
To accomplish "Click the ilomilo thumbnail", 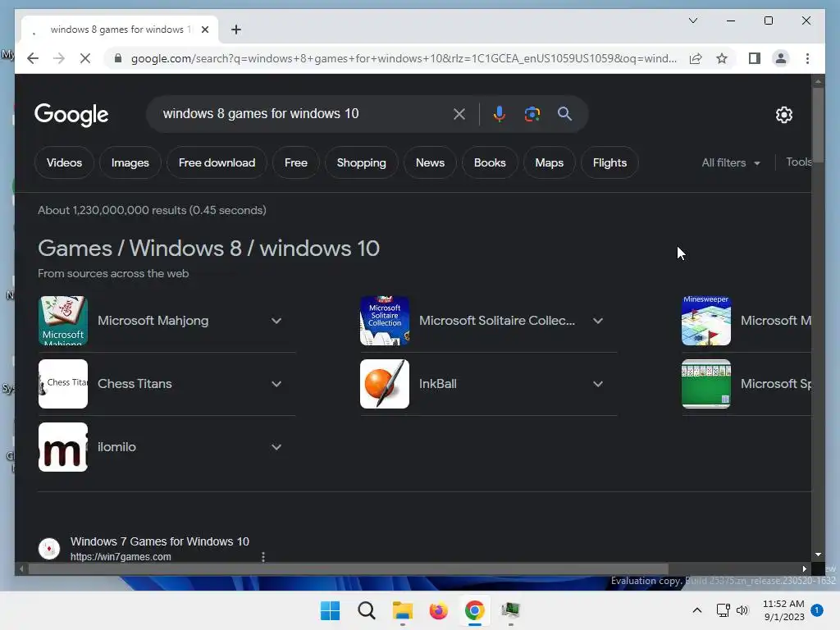I will coord(63,447).
